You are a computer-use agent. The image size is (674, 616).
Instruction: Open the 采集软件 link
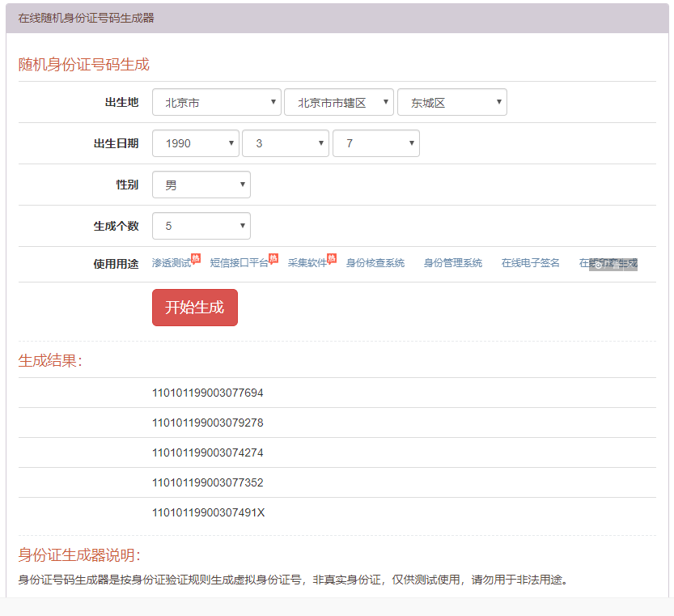coord(307,263)
